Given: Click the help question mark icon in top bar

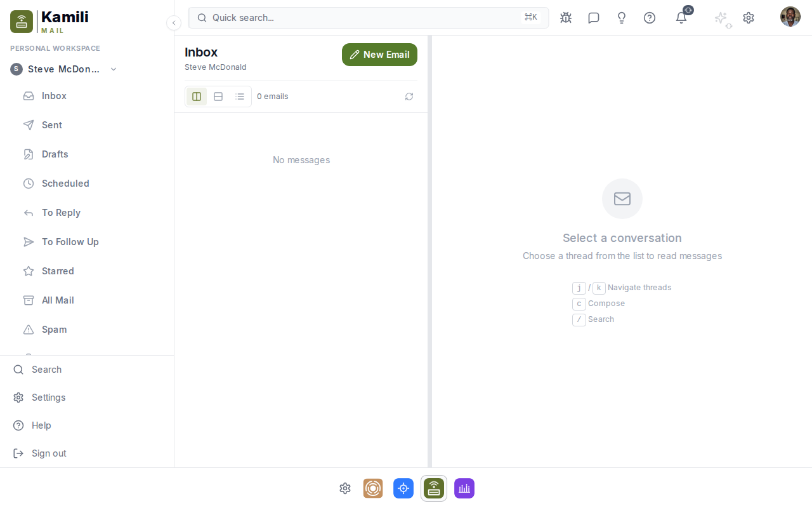Looking at the screenshot, I should point(650,18).
